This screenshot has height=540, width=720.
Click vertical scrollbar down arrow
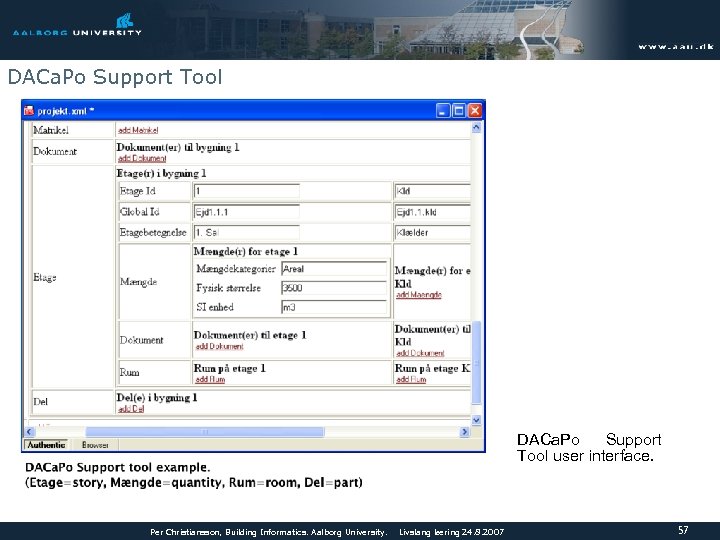click(x=476, y=420)
